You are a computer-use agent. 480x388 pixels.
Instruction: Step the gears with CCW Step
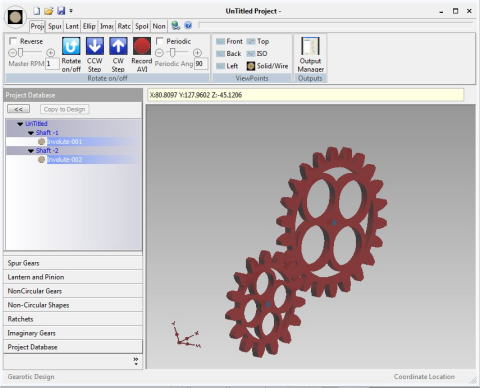coord(95,46)
